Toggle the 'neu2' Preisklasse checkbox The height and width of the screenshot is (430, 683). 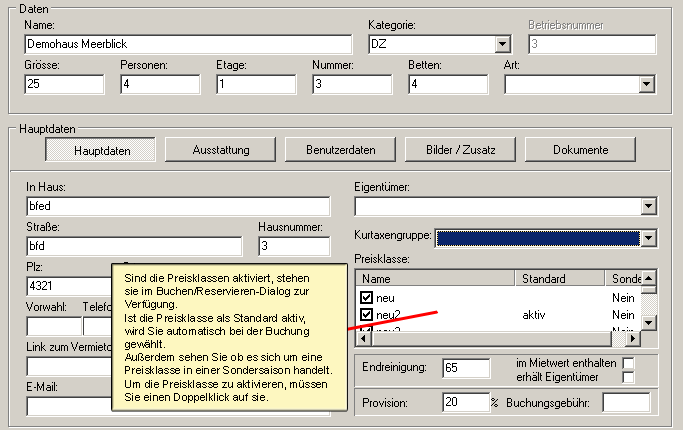(x=367, y=316)
